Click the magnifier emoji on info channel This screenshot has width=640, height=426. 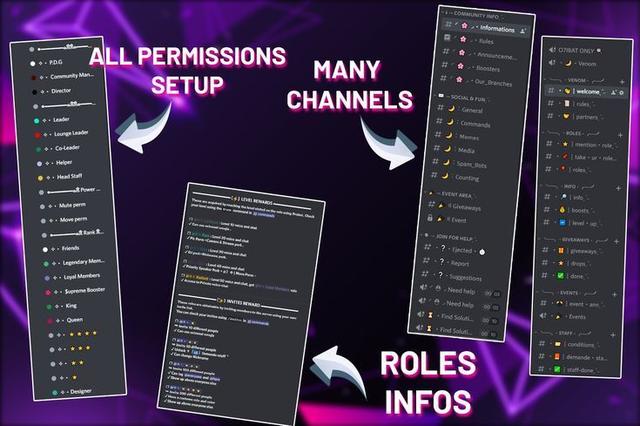coord(564,197)
